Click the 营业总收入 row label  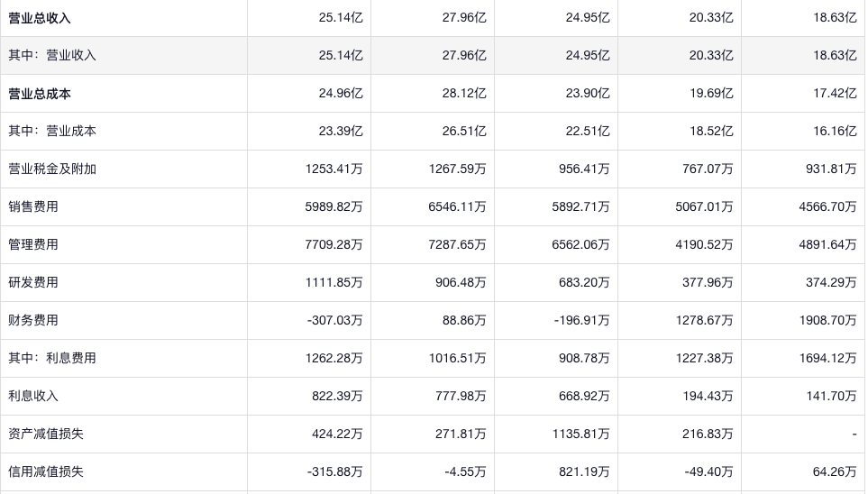point(40,18)
